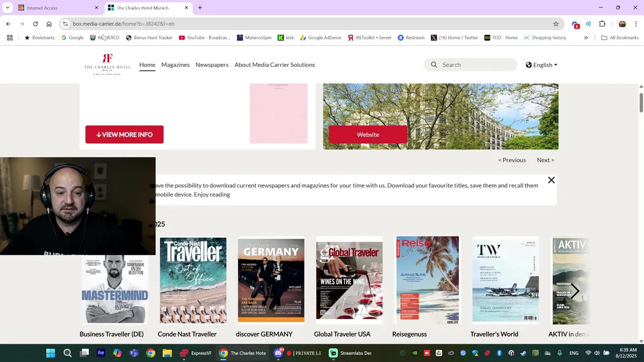644x362 pixels.
Task: Open the Bonus Hunt Tracker bookmark
Action: (149, 38)
